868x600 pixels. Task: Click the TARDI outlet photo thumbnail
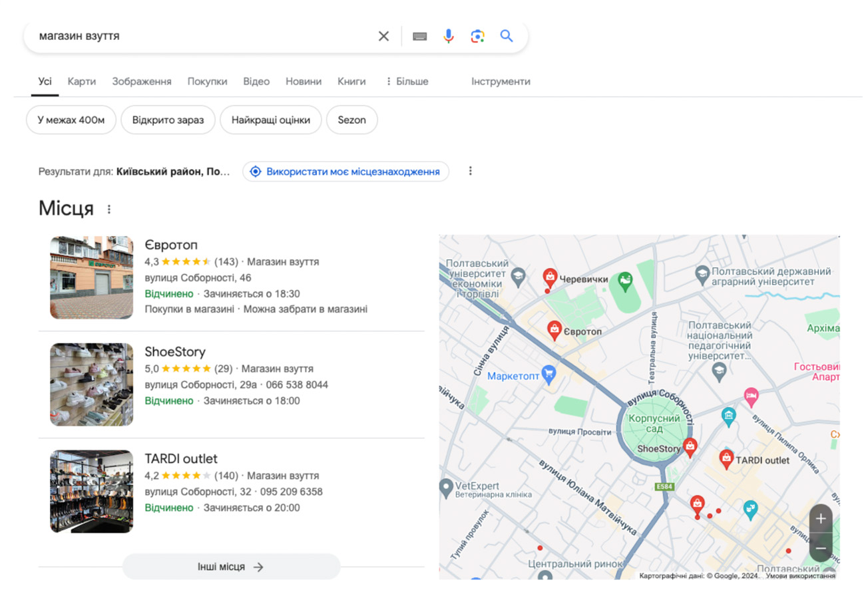92,492
